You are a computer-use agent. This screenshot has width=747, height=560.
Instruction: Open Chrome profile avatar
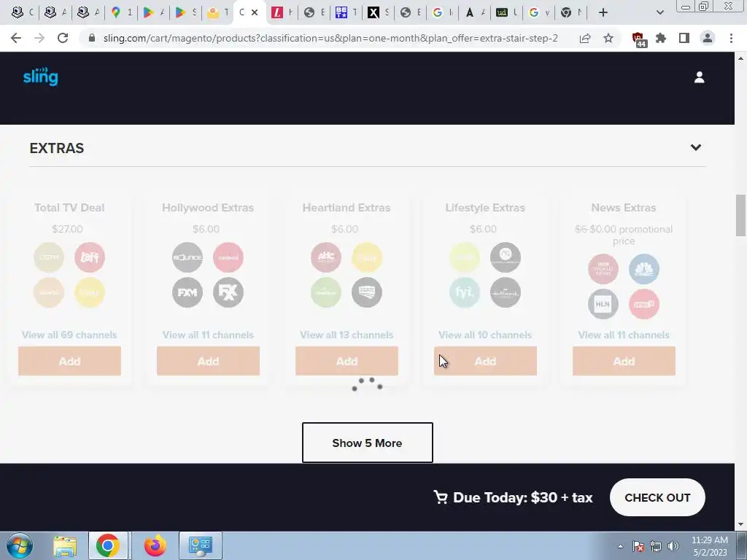pyautogui.click(x=708, y=38)
